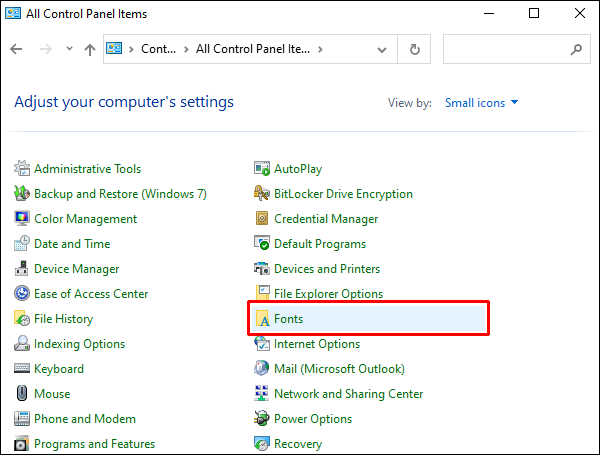Click the Network and Sharing Center icon
Screen dimensions: 600x455
coord(262,394)
